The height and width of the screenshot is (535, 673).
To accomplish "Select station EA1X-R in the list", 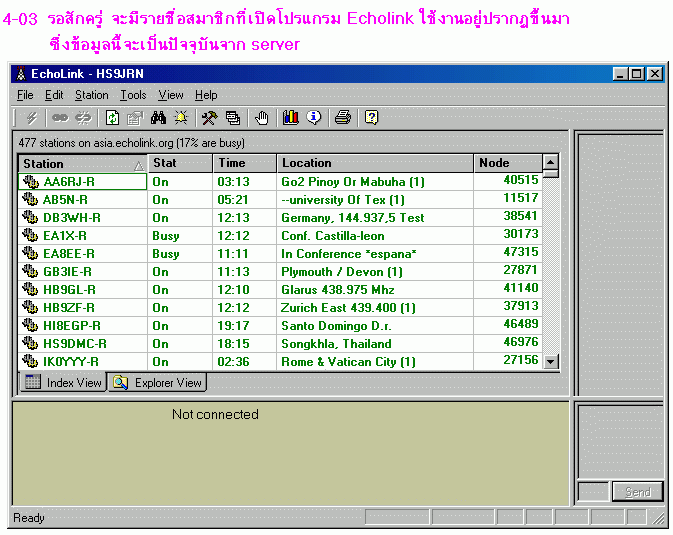I will coord(65,236).
